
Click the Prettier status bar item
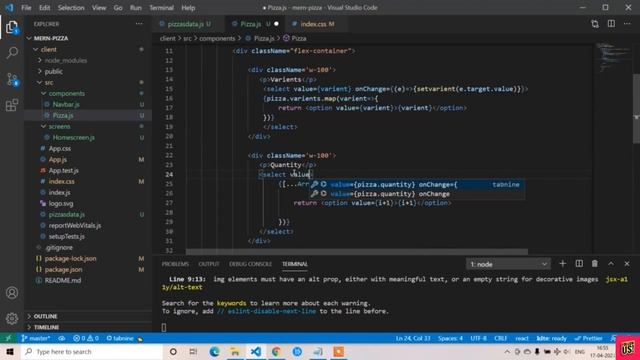click(x=588, y=338)
